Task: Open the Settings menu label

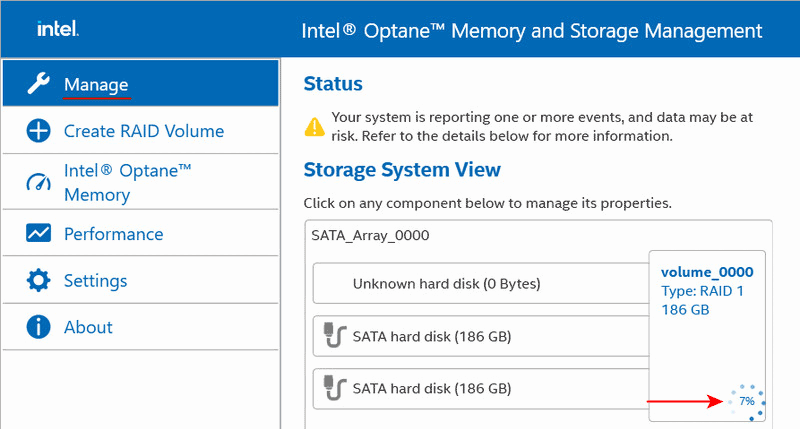Action: tap(95, 280)
